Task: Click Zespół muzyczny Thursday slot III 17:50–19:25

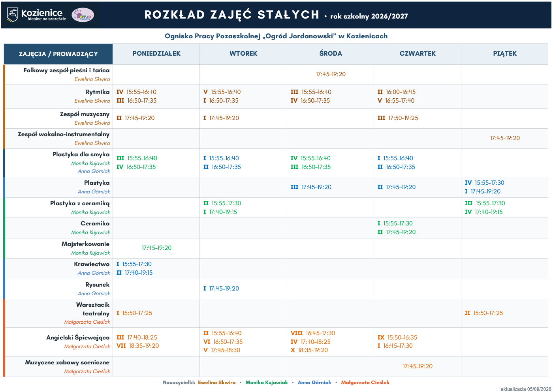Action: [x=398, y=118]
